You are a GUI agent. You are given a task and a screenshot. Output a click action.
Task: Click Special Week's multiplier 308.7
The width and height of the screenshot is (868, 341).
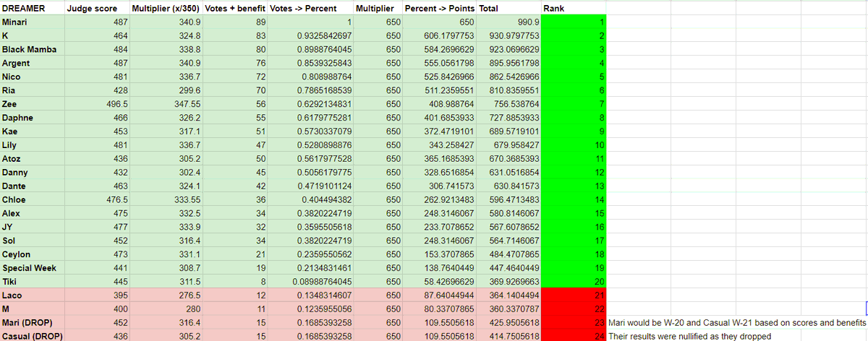167,269
